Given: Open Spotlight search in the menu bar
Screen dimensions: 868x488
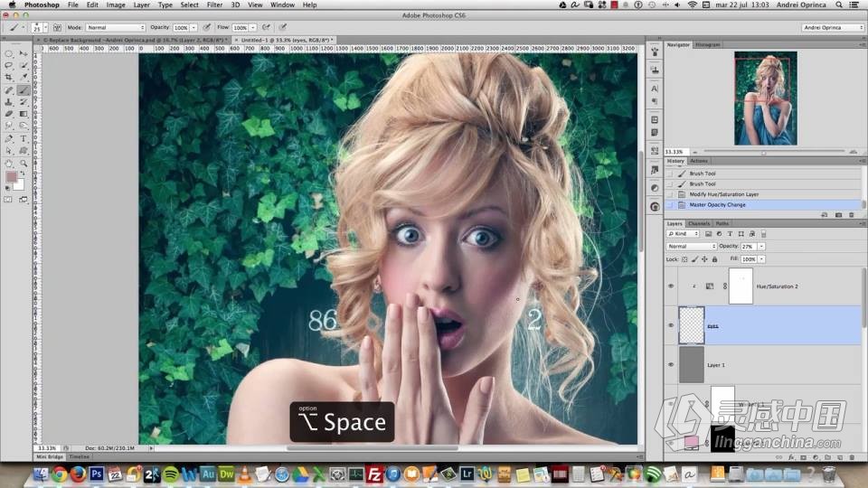Looking at the screenshot, I should (x=839, y=5).
